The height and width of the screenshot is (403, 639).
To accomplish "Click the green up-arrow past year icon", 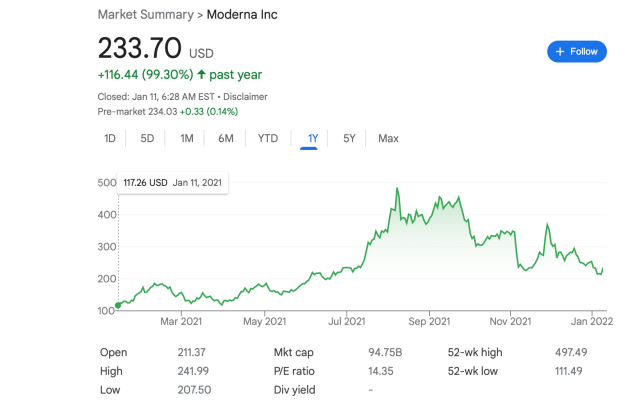I will coord(201,74).
